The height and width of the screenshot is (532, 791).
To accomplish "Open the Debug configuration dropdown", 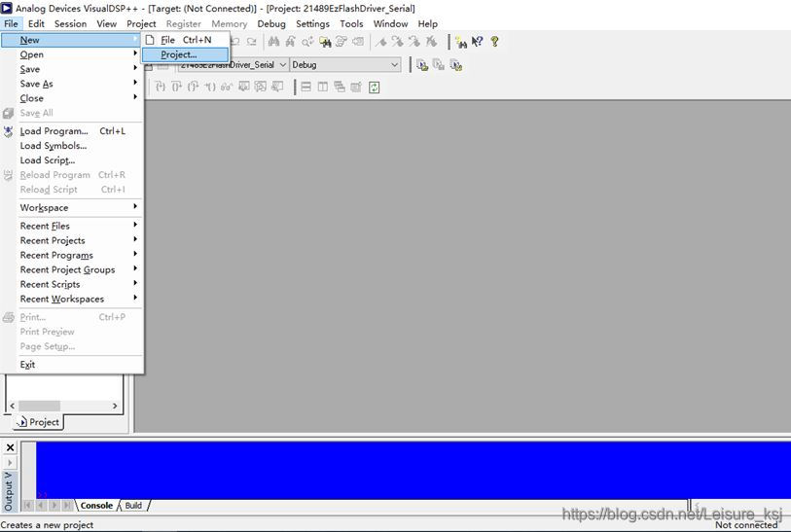I will 345,64.
